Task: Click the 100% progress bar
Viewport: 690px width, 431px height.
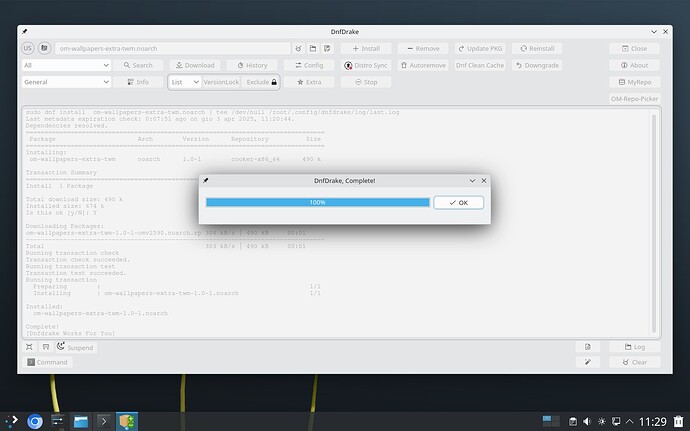Action: point(317,202)
